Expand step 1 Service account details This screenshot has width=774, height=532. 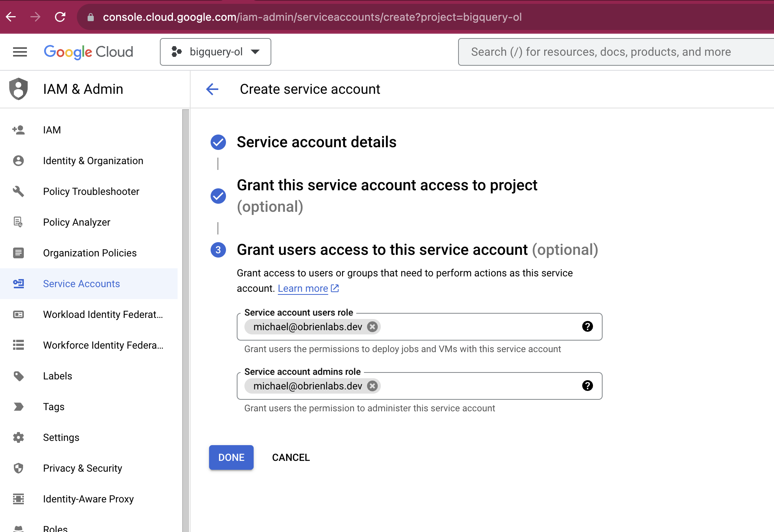[317, 142]
